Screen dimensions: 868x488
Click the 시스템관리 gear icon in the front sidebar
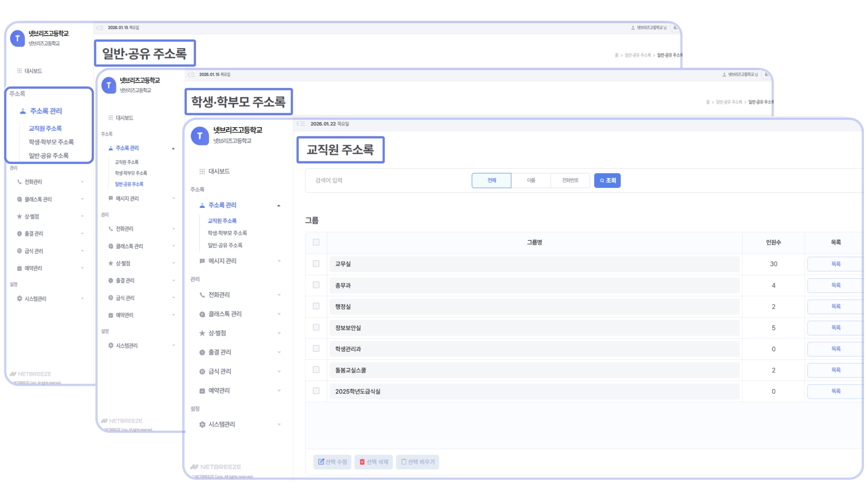[202, 424]
